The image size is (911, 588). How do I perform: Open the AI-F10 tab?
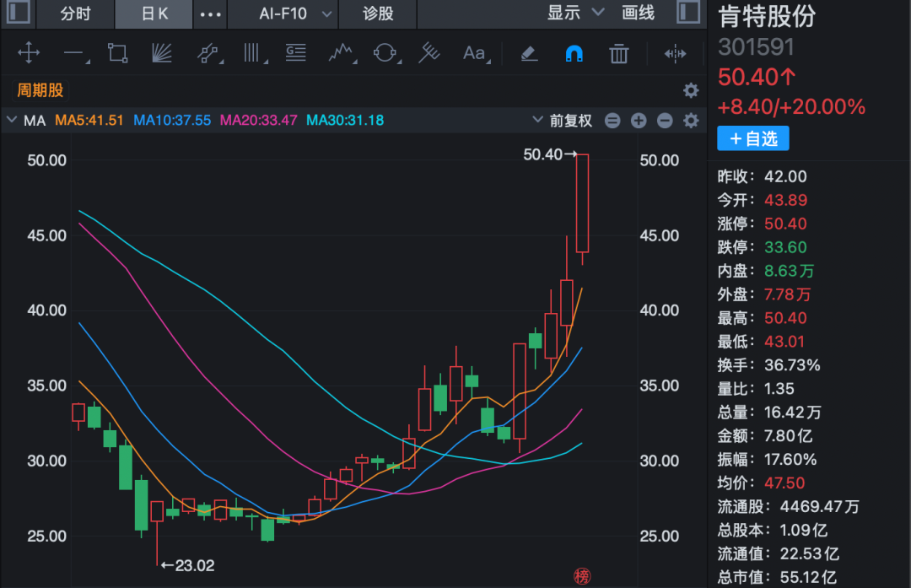point(283,13)
